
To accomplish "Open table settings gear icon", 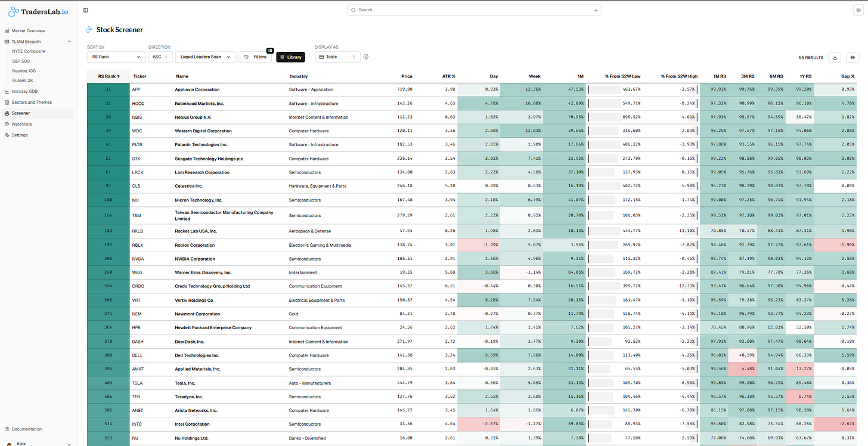I will pyautogui.click(x=366, y=57).
